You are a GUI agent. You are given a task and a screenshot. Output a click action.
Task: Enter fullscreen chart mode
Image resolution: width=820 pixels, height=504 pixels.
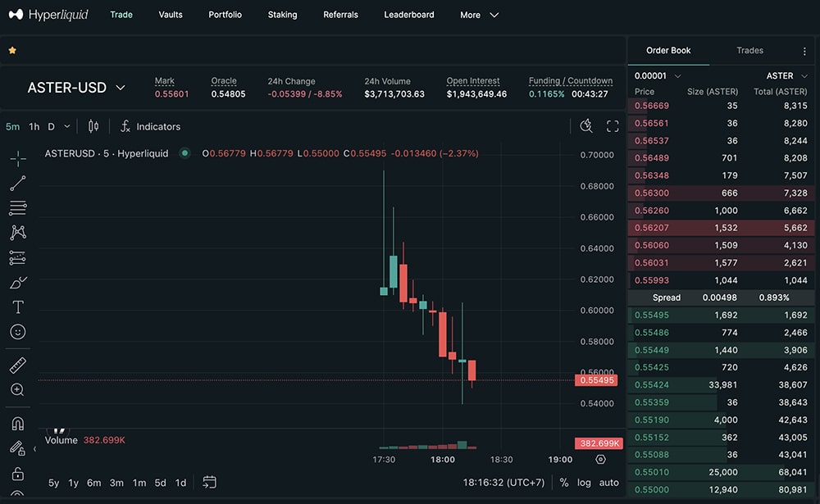pos(613,126)
